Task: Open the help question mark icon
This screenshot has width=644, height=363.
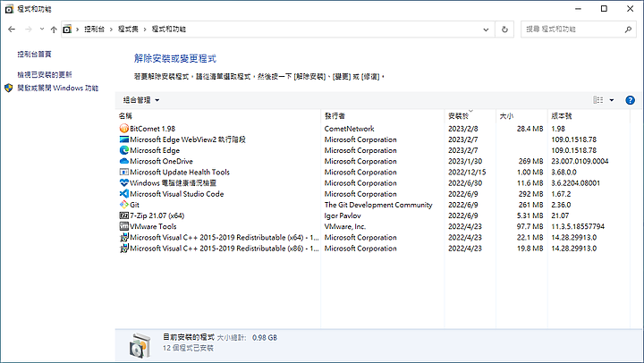Action: [x=630, y=100]
